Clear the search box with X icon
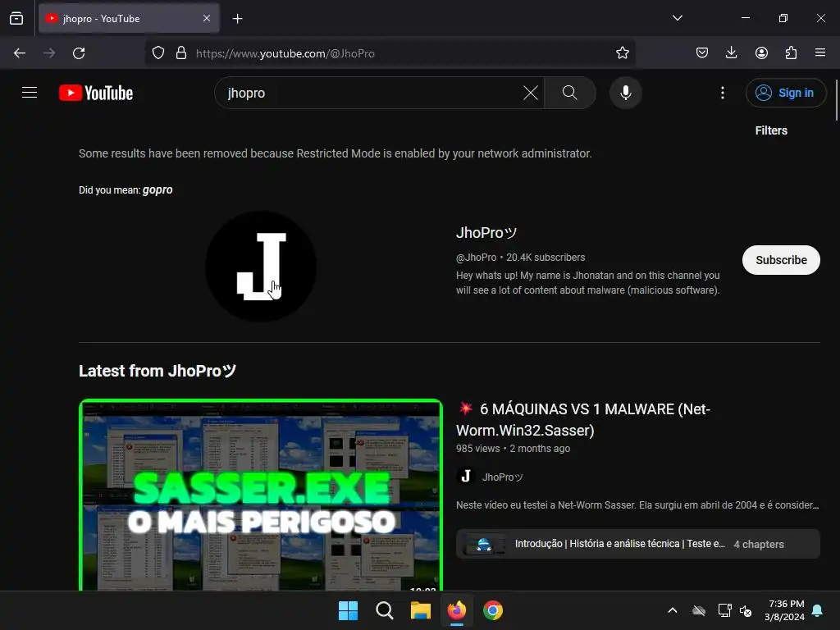 click(x=531, y=93)
